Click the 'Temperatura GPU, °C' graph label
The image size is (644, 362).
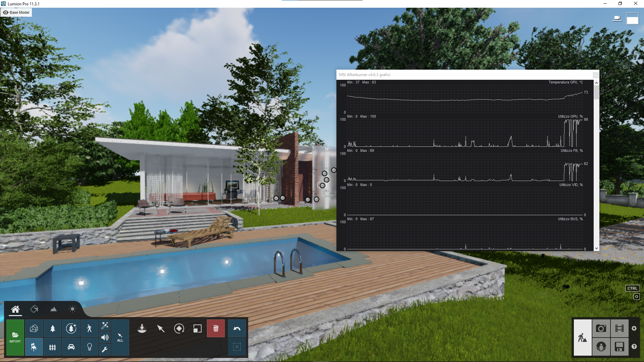pos(566,82)
